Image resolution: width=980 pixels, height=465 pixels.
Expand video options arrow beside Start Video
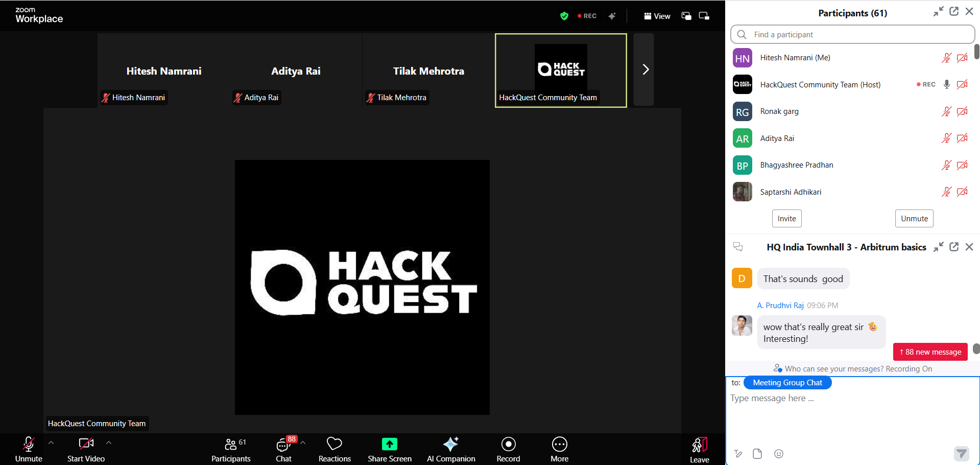coord(109,443)
